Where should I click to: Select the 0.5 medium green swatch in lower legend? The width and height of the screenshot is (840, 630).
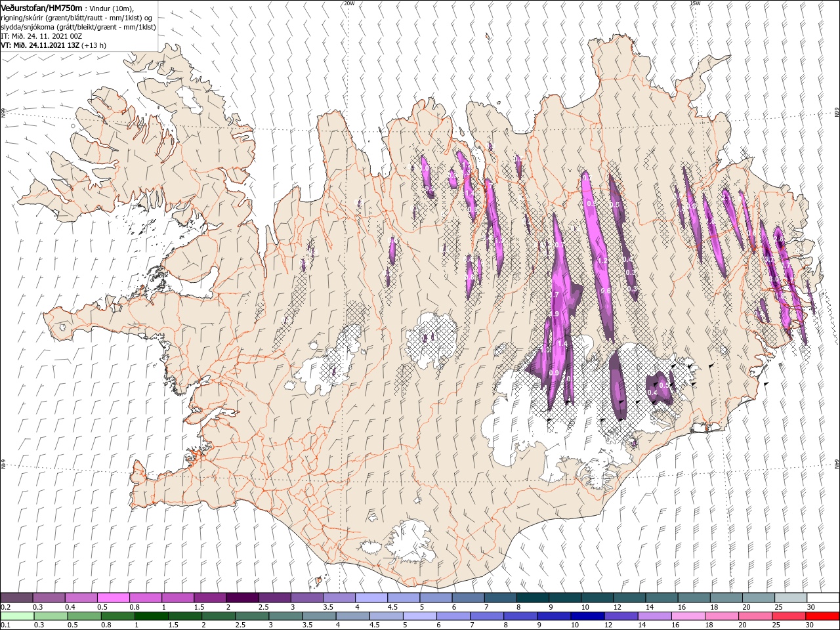tap(84, 616)
